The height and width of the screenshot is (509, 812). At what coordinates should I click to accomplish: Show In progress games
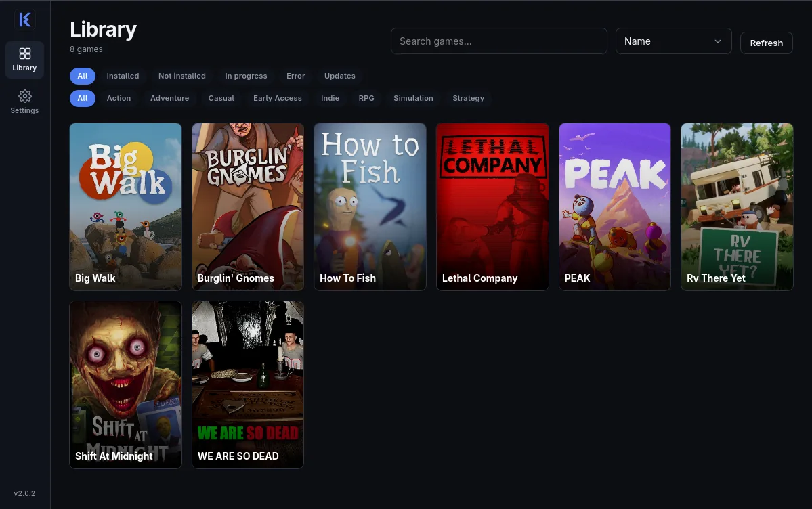[246, 76]
